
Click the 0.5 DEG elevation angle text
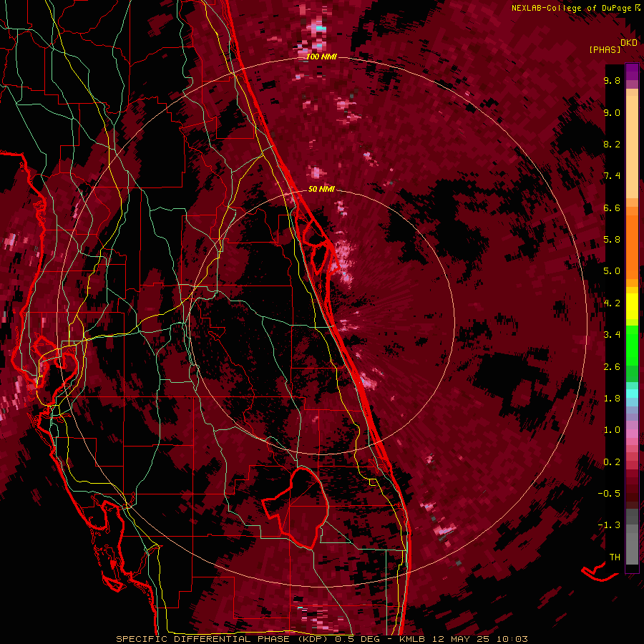tap(357, 639)
